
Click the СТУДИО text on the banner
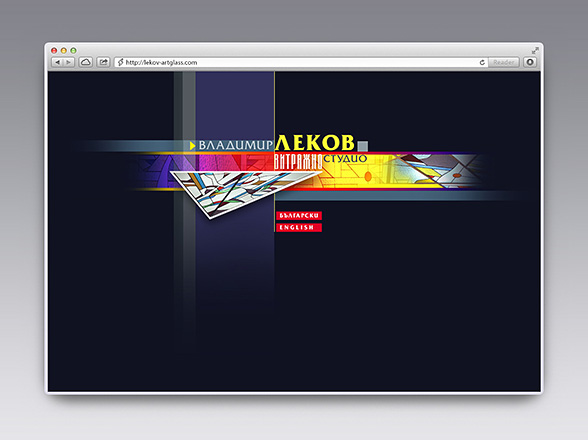[x=345, y=158]
